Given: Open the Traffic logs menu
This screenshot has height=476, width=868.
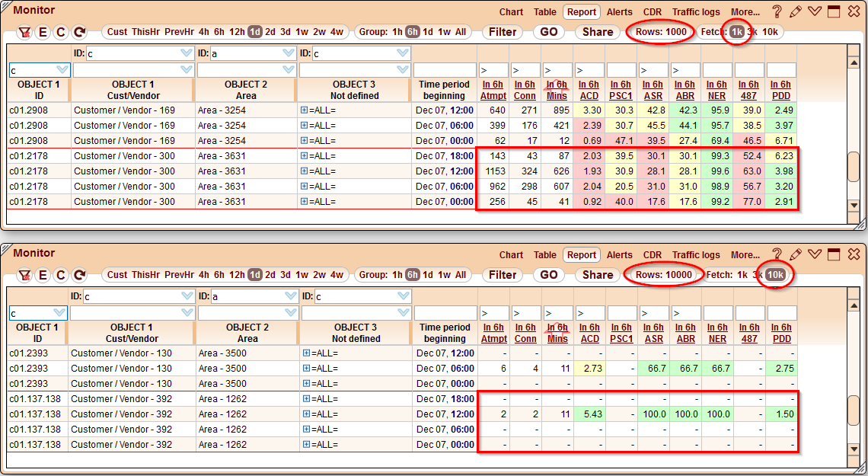Looking at the screenshot, I should click(x=697, y=11).
